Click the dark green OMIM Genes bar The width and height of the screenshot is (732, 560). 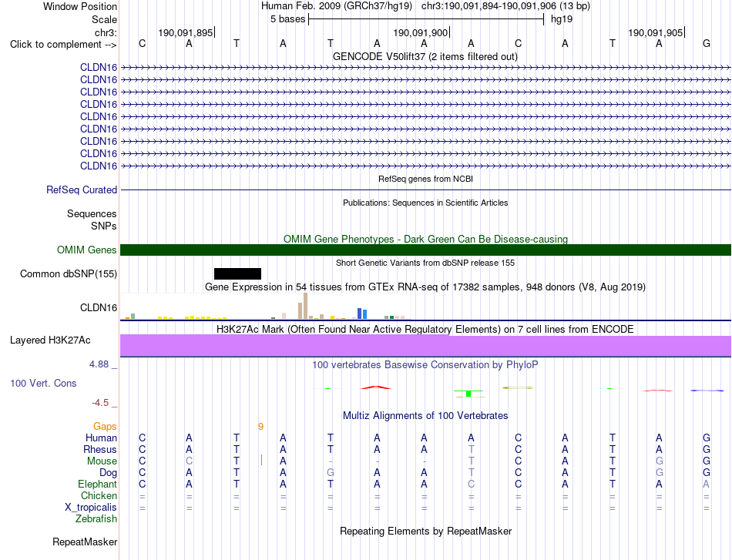coord(426,250)
